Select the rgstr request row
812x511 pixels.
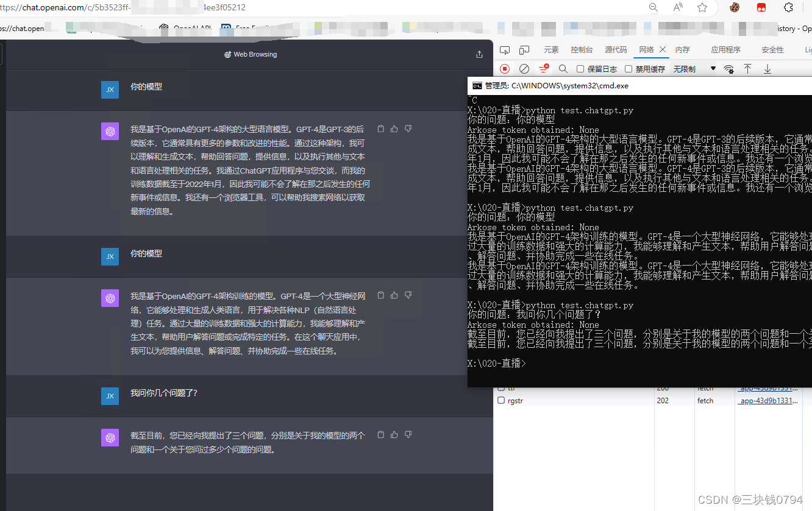tap(652, 401)
